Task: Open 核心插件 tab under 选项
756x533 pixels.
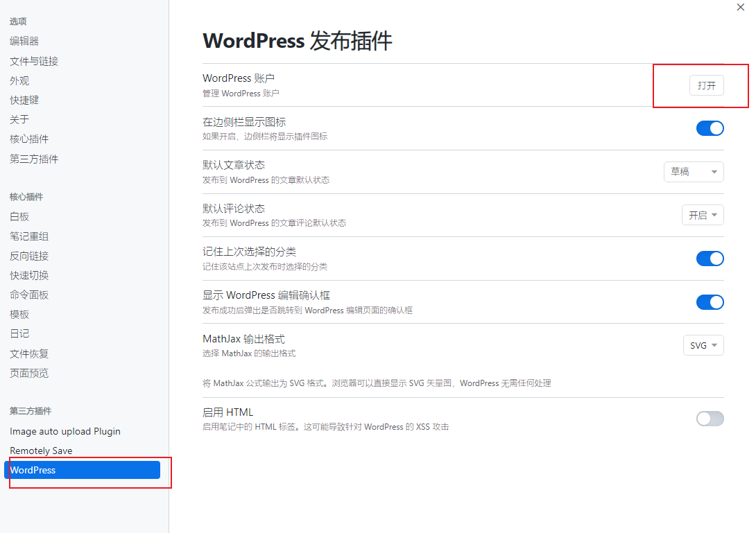Action: pos(29,139)
